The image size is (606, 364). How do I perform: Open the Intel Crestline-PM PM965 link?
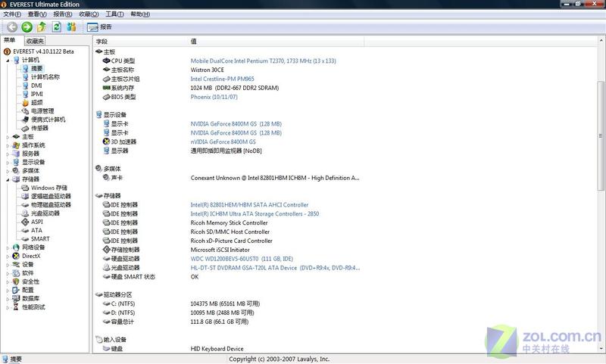tap(222, 79)
